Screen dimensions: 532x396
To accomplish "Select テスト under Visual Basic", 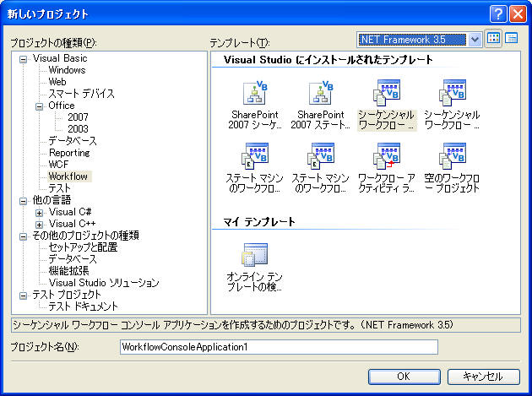I will (x=59, y=188).
